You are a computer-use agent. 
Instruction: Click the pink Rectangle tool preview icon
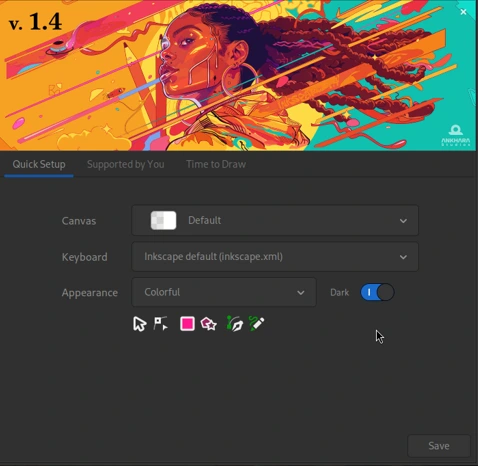[x=187, y=324]
